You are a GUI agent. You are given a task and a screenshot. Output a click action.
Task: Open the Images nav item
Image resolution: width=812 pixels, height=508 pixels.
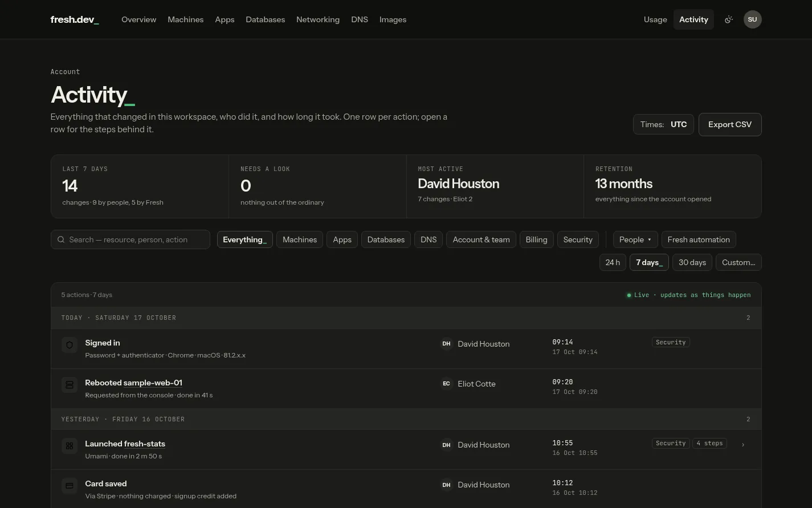point(393,19)
